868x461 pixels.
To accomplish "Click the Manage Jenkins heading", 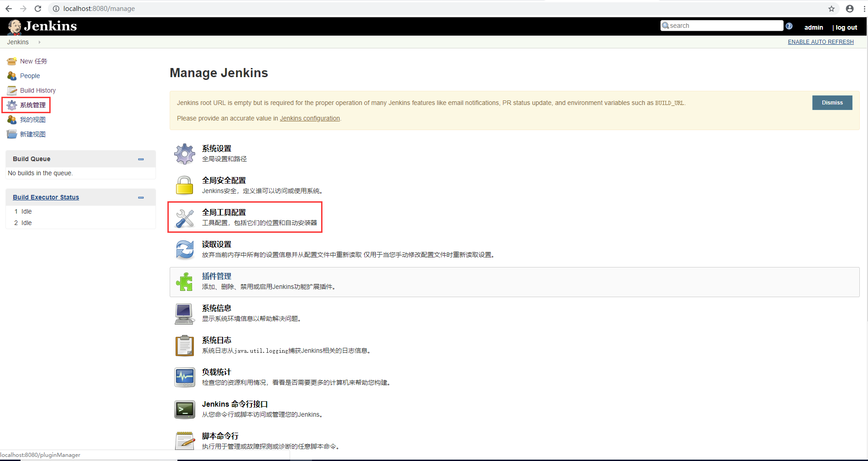I will click(x=219, y=73).
